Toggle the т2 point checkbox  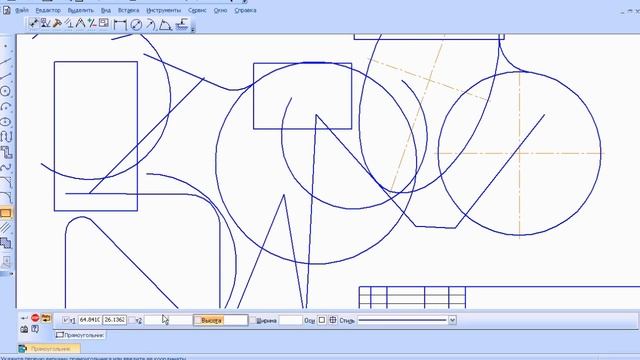131,320
